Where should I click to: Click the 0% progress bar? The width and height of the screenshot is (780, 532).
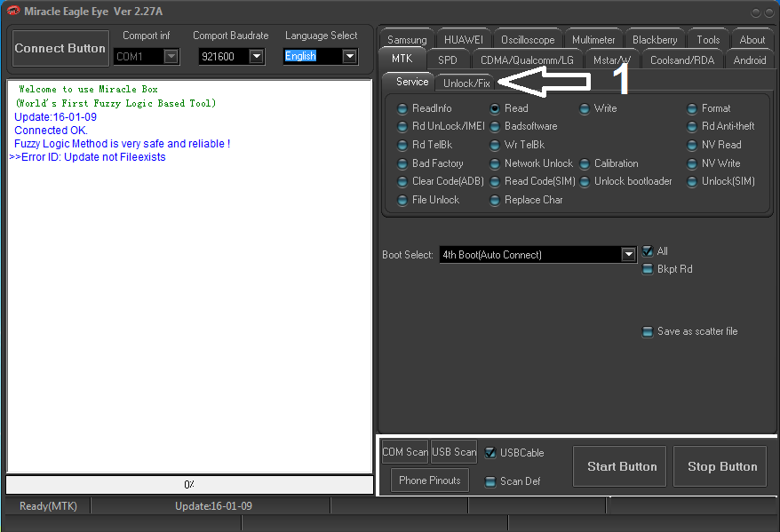click(x=189, y=485)
